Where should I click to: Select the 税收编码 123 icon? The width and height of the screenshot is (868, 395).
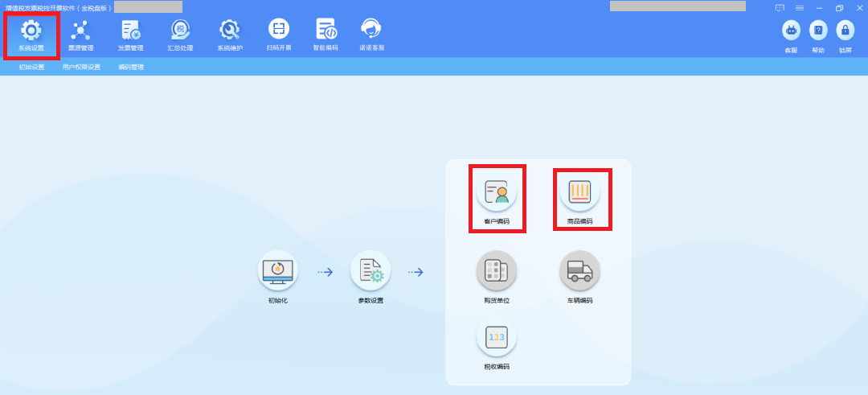(497, 338)
